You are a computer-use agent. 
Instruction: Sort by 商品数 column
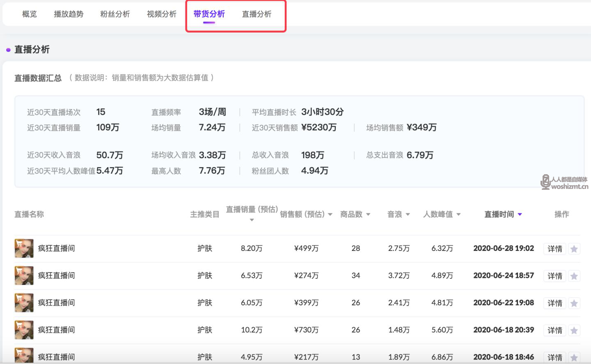point(355,214)
